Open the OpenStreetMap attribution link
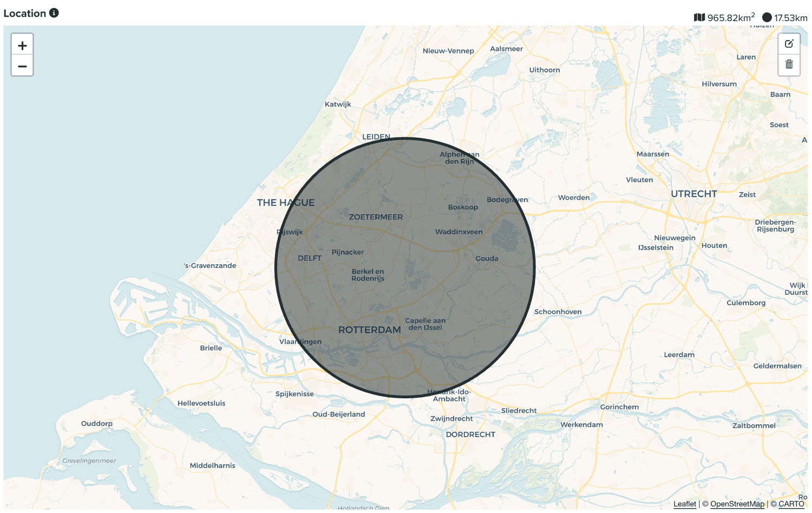The height and width of the screenshot is (513, 812). click(x=737, y=504)
